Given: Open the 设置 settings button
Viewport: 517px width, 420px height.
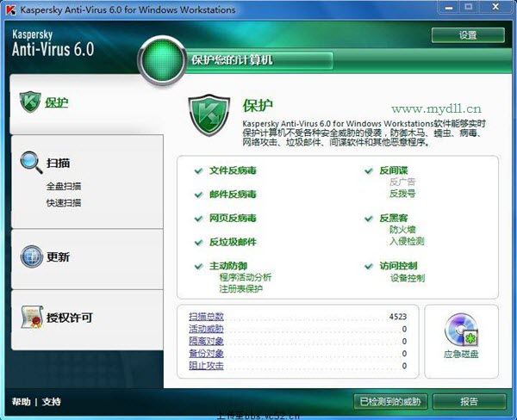Looking at the screenshot, I should [x=468, y=35].
